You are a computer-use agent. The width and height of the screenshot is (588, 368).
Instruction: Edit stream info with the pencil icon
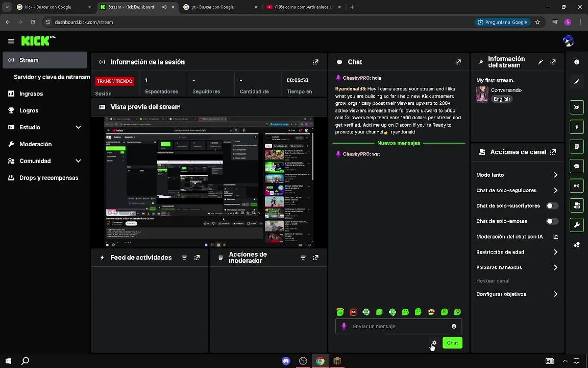541,62
